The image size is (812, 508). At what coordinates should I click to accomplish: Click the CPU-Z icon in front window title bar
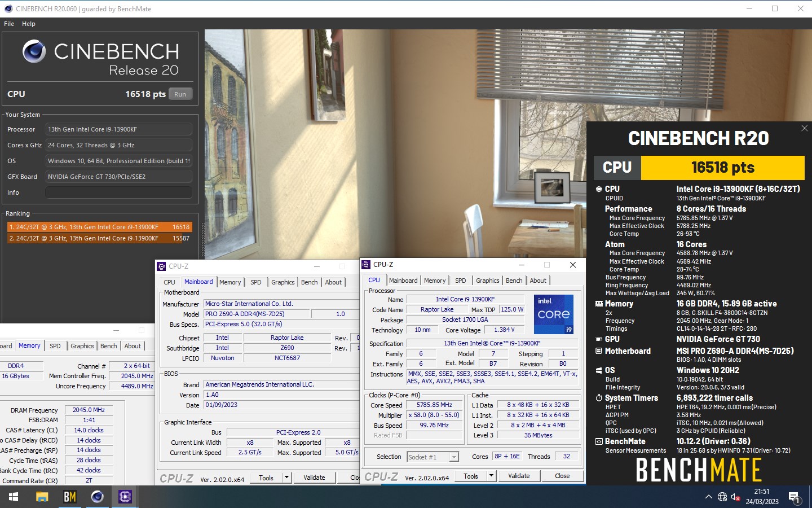point(367,265)
